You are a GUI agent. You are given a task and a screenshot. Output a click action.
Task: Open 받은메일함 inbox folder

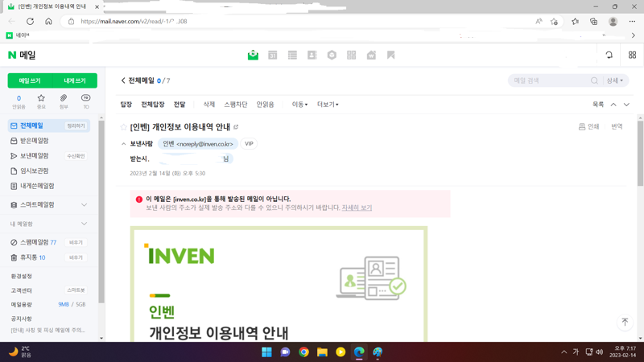click(35, 141)
